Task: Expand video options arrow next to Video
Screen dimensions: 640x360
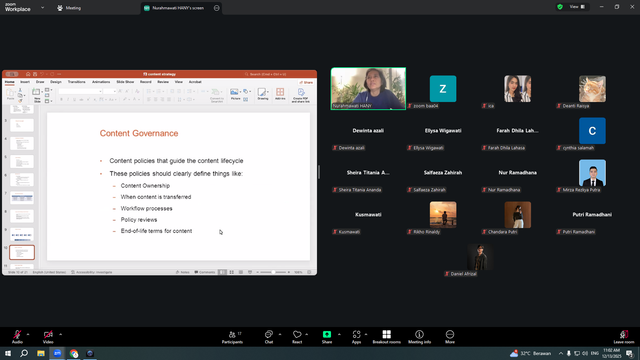Action: tap(60, 334)
